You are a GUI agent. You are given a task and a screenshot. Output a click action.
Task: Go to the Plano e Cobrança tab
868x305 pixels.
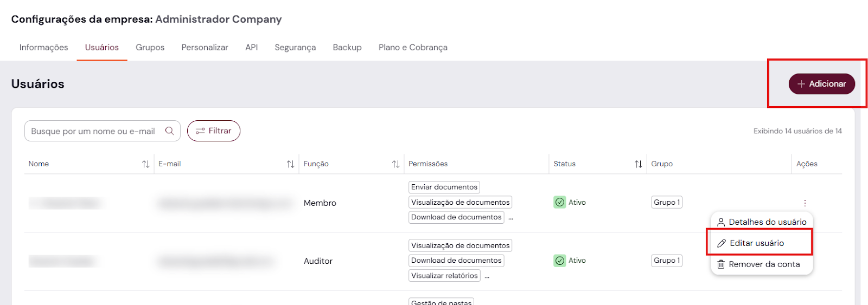(x=413, y=47)
